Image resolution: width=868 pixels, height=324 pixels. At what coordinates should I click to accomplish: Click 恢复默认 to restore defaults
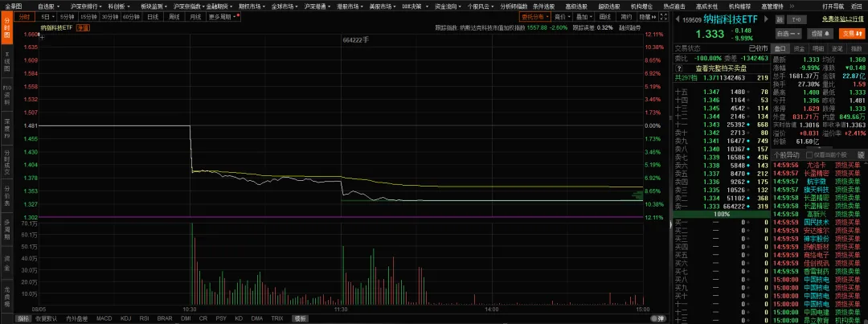[47, 318]
